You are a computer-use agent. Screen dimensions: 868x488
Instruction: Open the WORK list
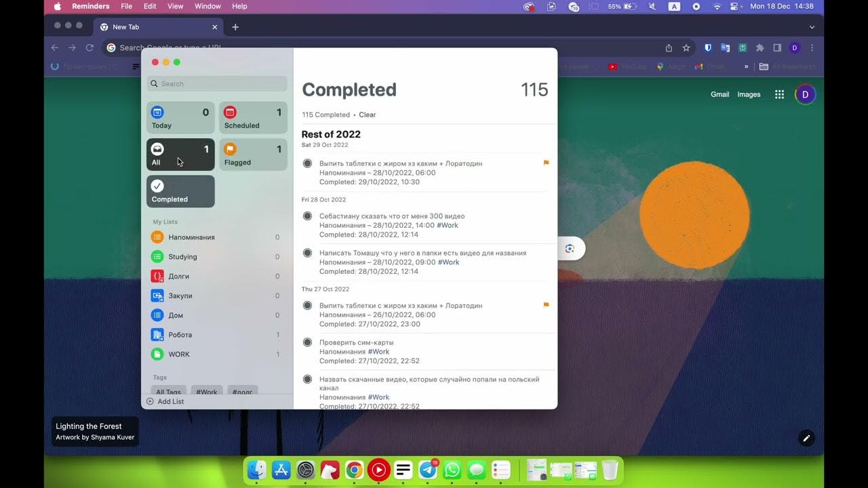tap(179, 354)
